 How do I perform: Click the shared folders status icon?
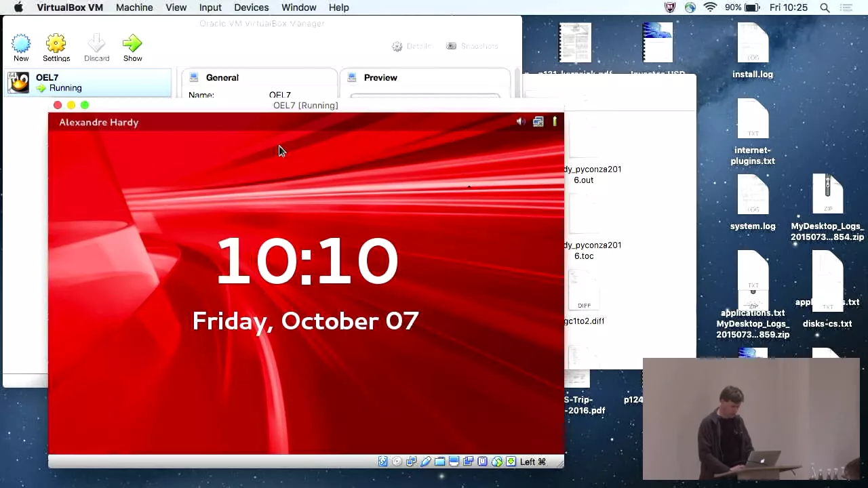click(x=439, y=462)
